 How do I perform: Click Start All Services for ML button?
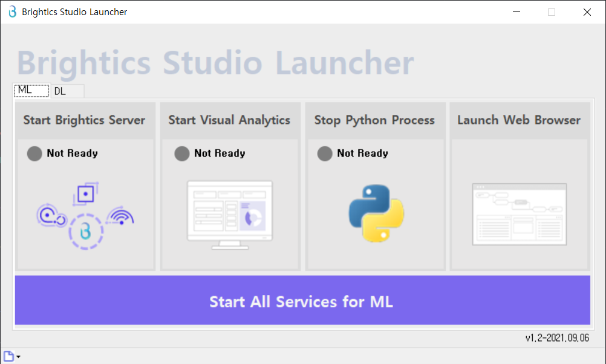[302, 301]
